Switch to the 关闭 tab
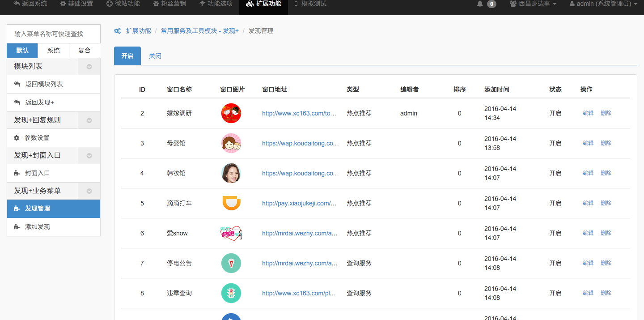Screen dimensions: 644x320 (155, 56)
